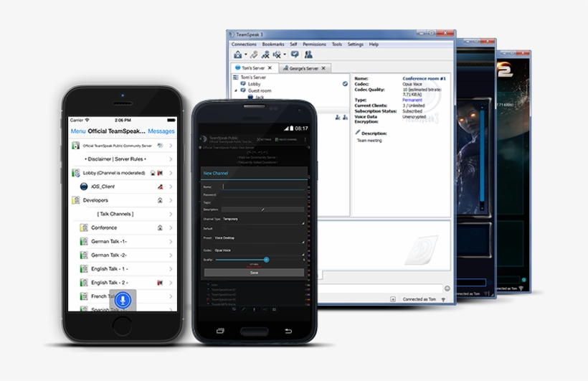This screenshot has width=588, height=381.
Task: Open the Bookmarks menu
Action: [273, 44]
